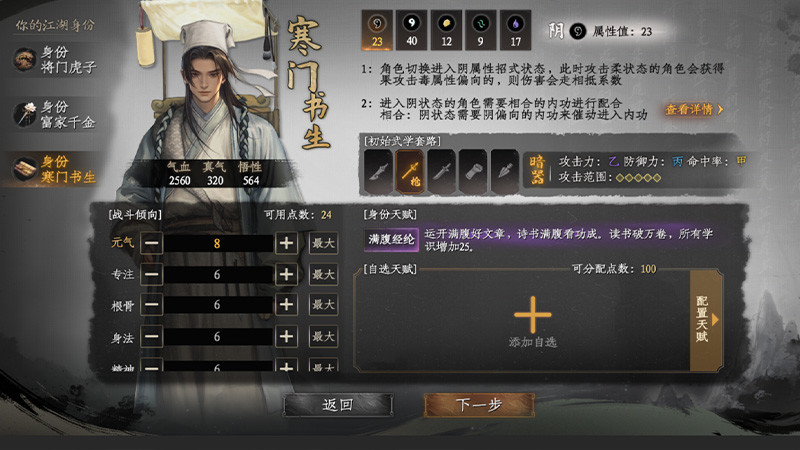Image resolution: width=800 pixels, height=450 pixels.
Task: Select the fist gauntlet martial style
Action: (473, 171)
